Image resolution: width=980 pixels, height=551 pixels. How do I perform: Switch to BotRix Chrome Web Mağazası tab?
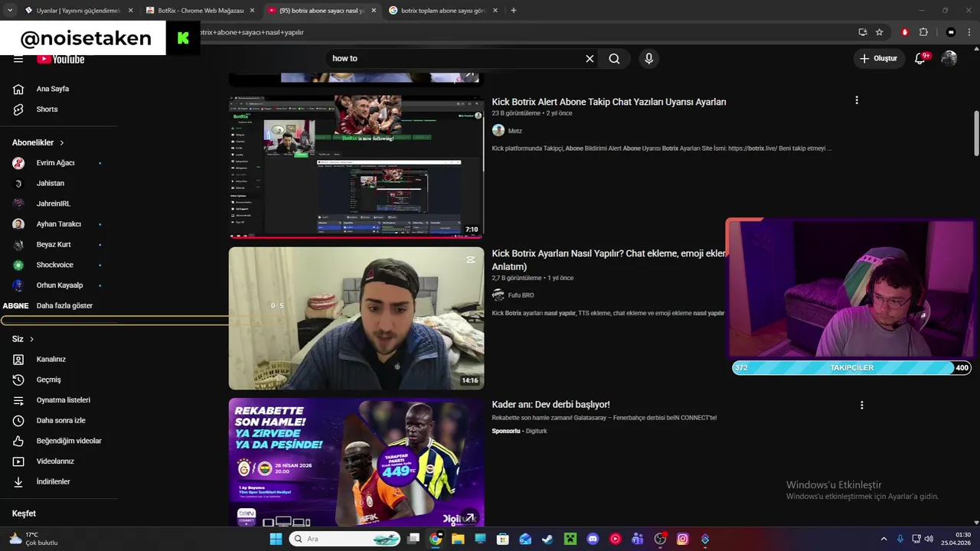(201, 11)
